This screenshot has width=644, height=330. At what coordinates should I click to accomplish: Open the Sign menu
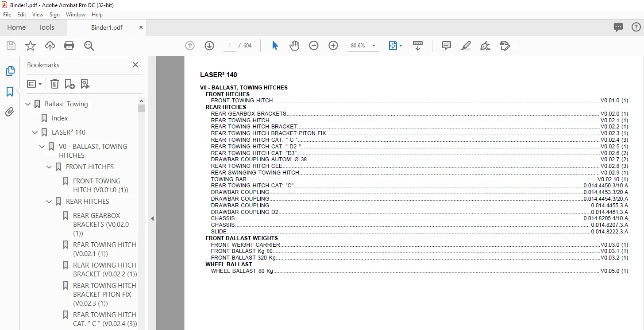pos(54,15)
